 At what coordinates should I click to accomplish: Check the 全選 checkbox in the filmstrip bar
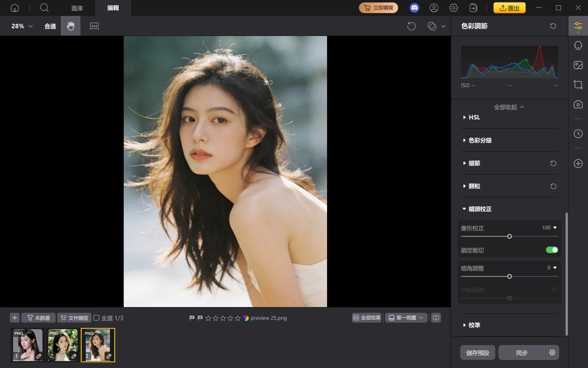96,318
